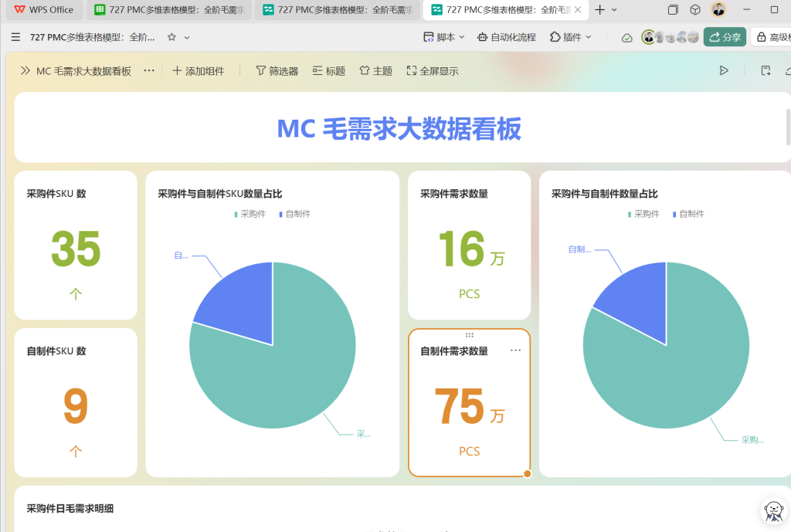Toggle 自制件 legend in 数量占比 chart
This screenshot has height=532, width=791.
tap(688, 214)
